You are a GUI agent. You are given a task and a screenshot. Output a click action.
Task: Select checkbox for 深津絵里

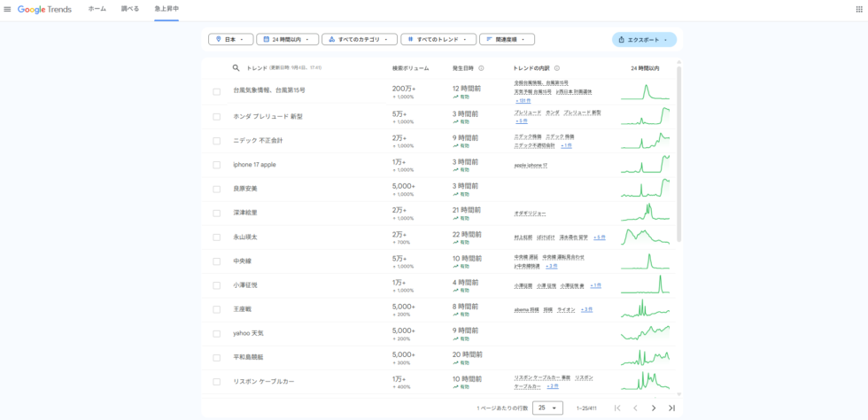point(216,213)
